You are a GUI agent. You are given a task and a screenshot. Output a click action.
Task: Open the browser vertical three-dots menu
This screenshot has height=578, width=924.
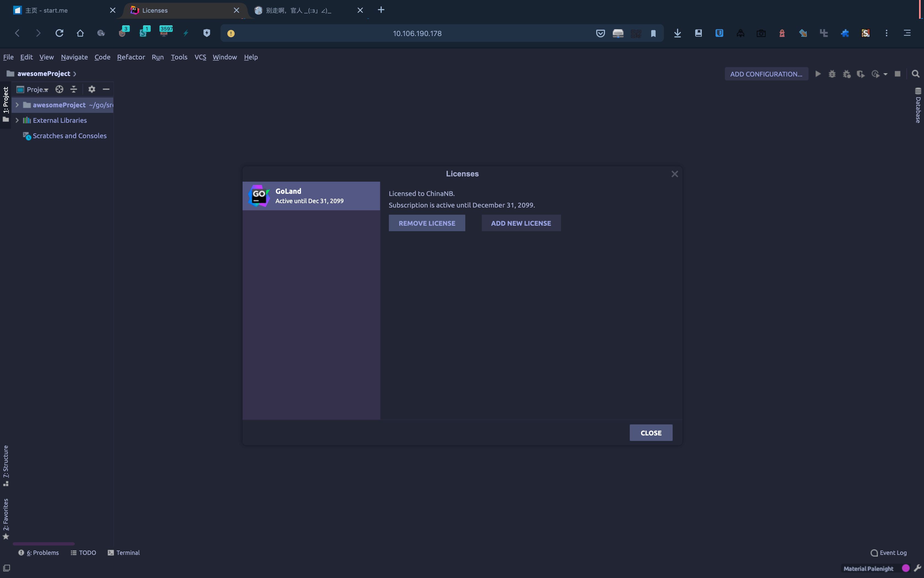[x=886, y=33]
